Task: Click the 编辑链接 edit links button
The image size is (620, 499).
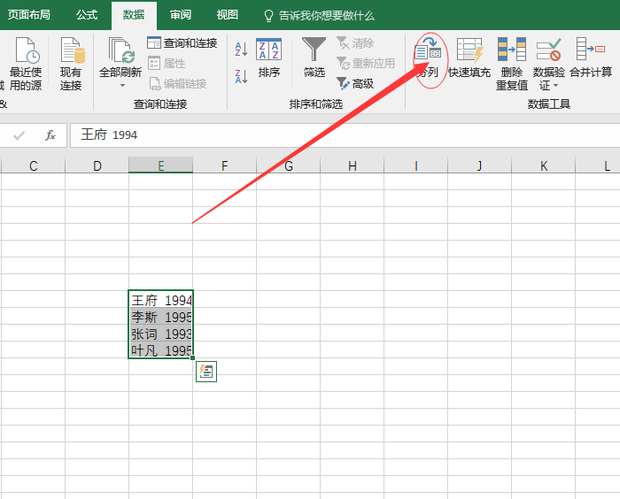Action: tap(178, 83)
